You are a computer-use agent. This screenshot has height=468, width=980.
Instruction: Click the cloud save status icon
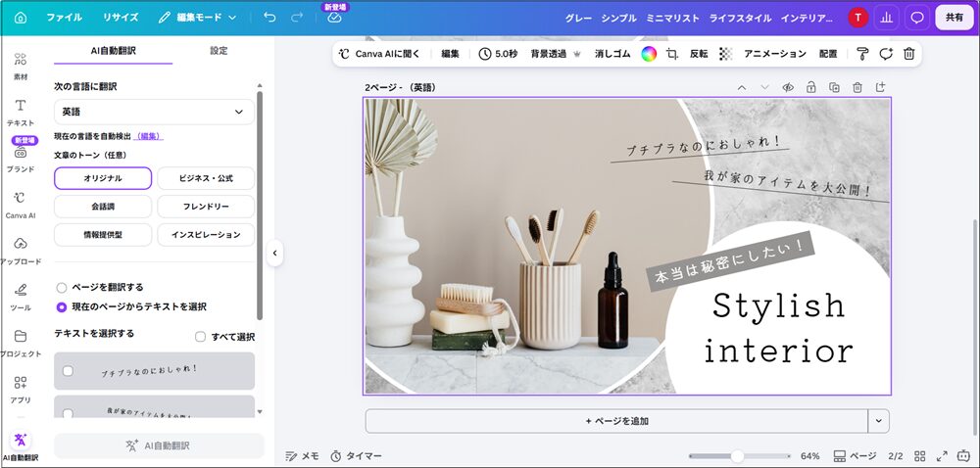tap(335, 18)
